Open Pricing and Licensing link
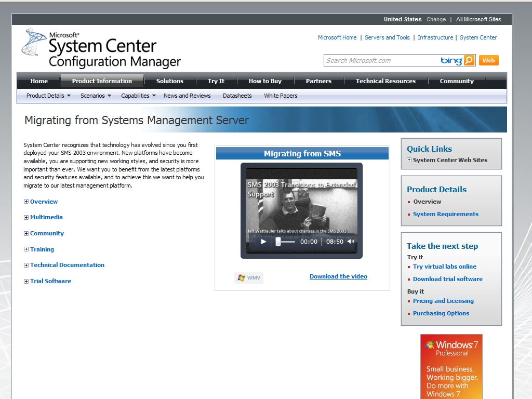This screenshot has width=532, height=399. pyautogui.click(x=443, y=301)
